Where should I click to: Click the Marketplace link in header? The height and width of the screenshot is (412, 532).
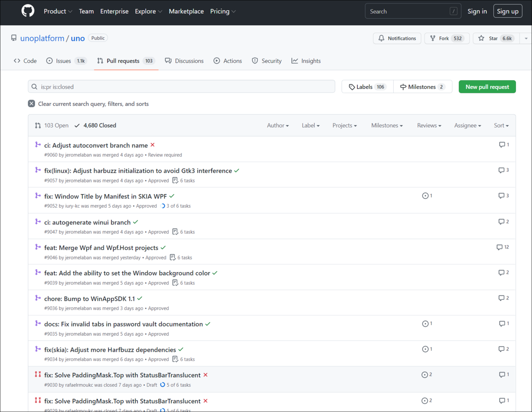(x=186, y=12)
